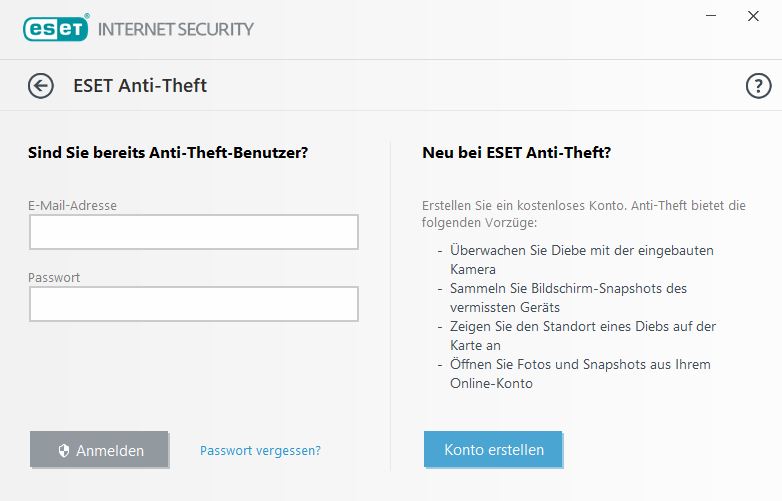Click the INTERNET SECURITY product name text

tap(175, 28)
